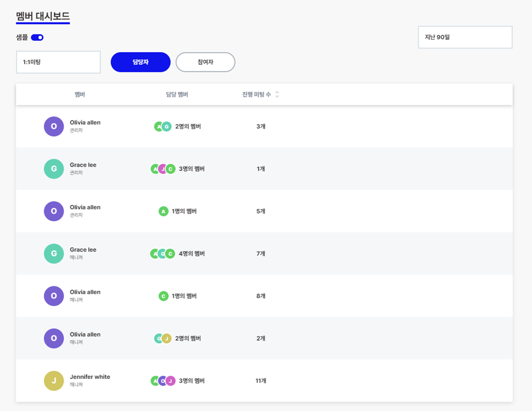Open Grace lee's avatar in the 7개 row
532x411 pixels.
coord(54,253)
